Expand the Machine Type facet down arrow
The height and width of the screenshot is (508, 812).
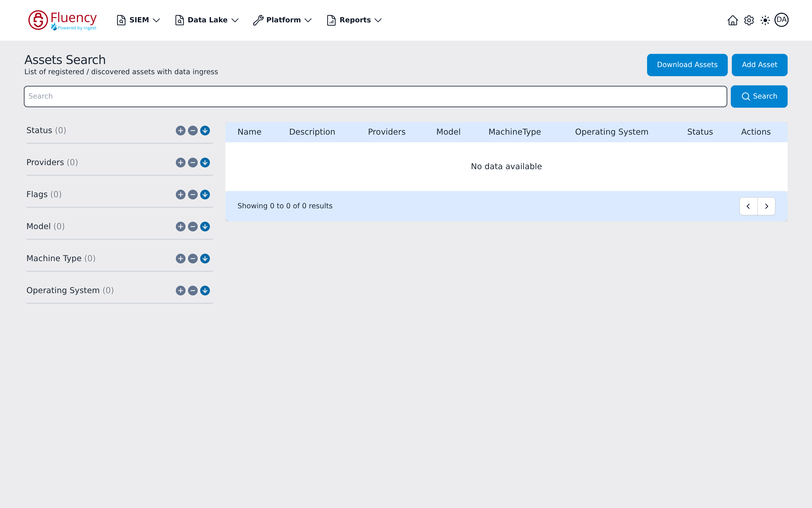205,258
